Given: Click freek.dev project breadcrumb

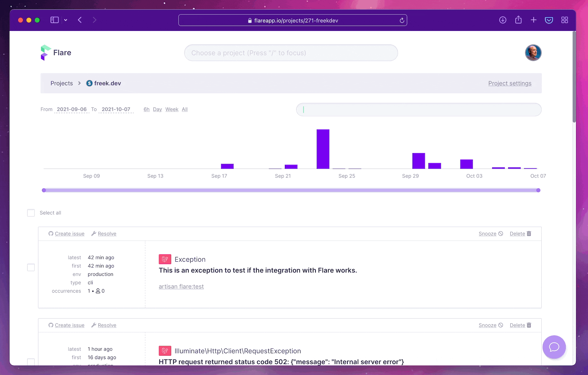Looking at the screenshot, I should (x=103, y=83).
